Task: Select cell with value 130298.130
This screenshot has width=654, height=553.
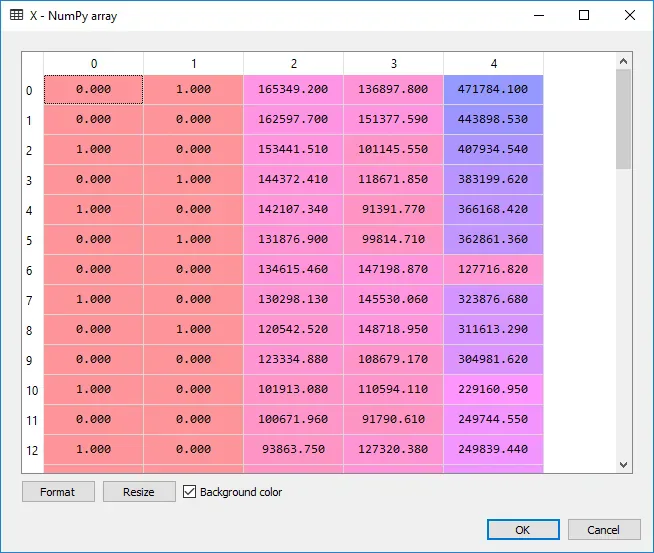Action: pos(294,300)
